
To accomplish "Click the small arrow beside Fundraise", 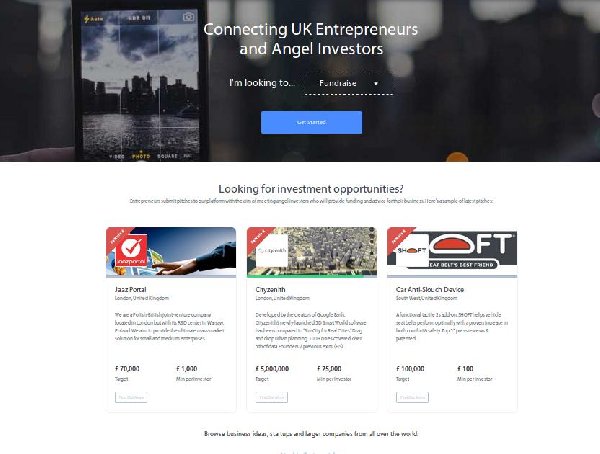I will point(376,83).
